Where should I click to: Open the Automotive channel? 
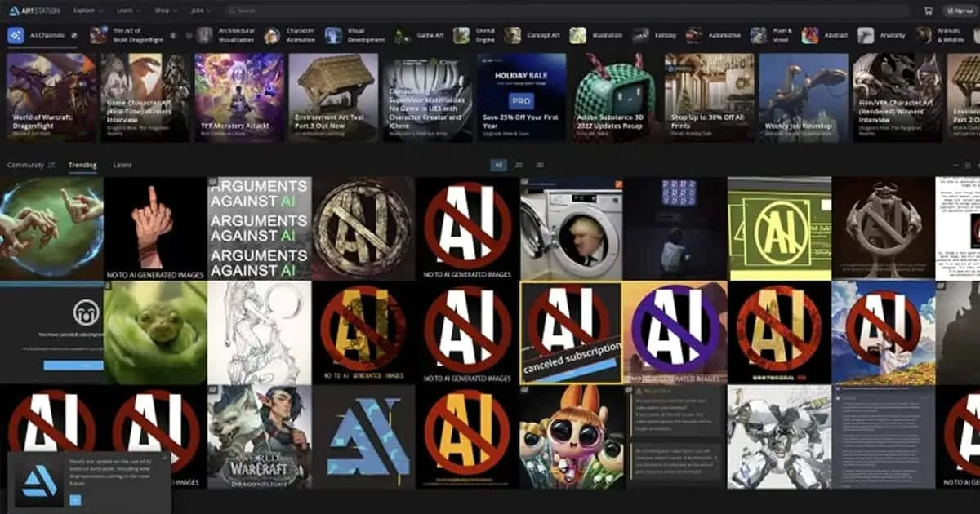tap(713, 35)
